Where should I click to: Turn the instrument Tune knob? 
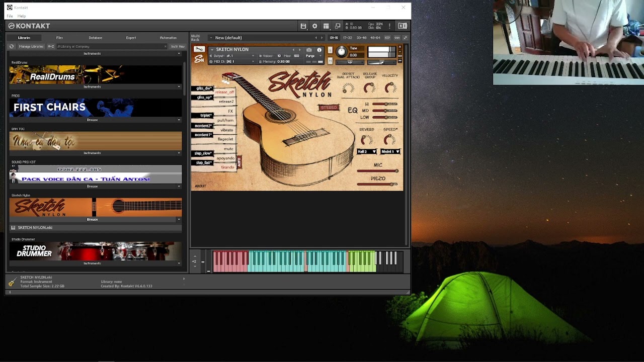(x=342, y=51)
